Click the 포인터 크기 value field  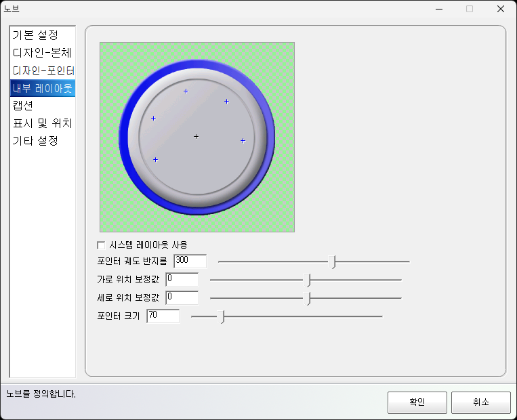click(163, 316)
